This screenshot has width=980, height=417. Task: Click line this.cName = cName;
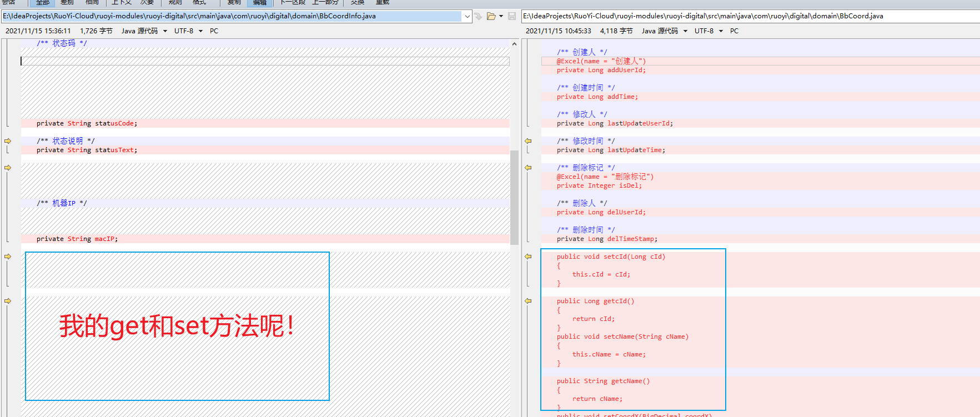(609, 354)
